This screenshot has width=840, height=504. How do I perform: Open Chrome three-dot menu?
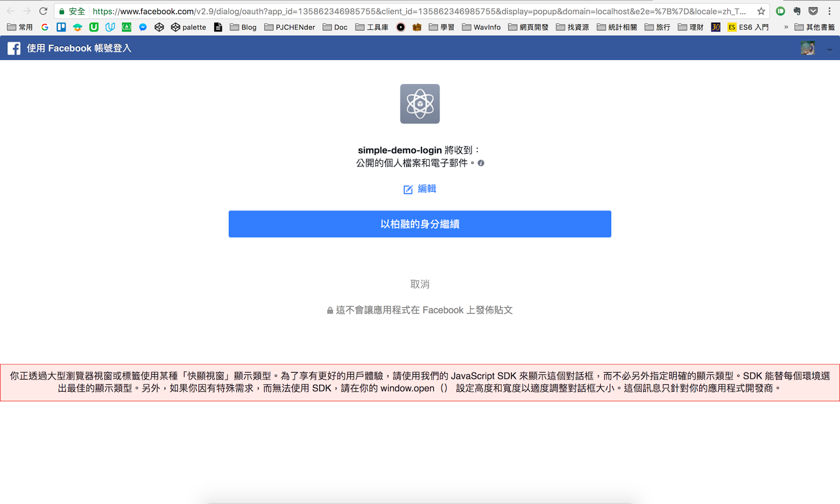(829, 11)
